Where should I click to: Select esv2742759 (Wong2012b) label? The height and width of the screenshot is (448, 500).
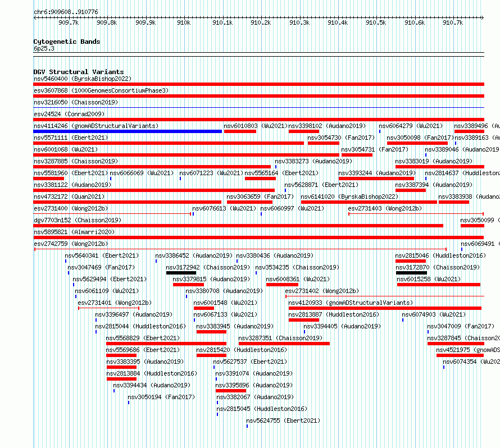click(x=71, y=244)
